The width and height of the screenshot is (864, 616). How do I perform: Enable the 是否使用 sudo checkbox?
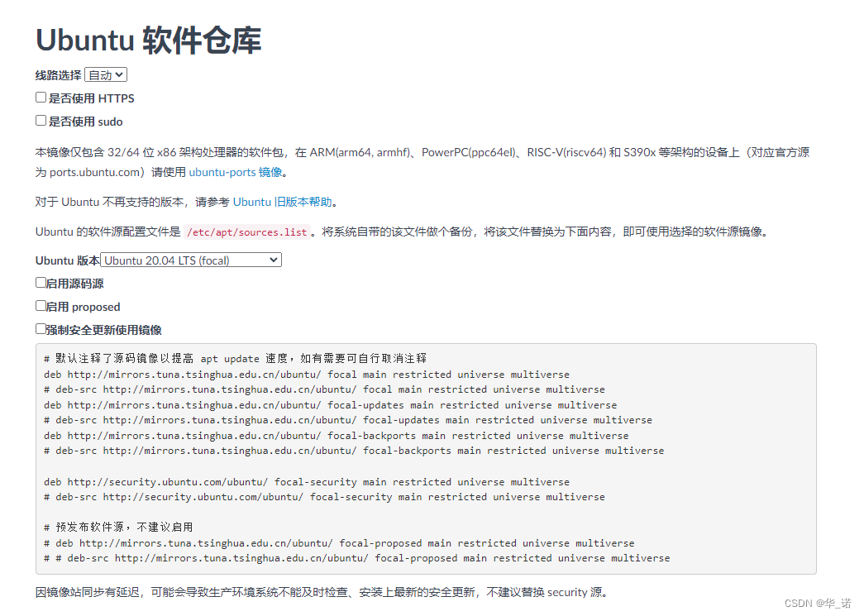click(x=41, y=120)
